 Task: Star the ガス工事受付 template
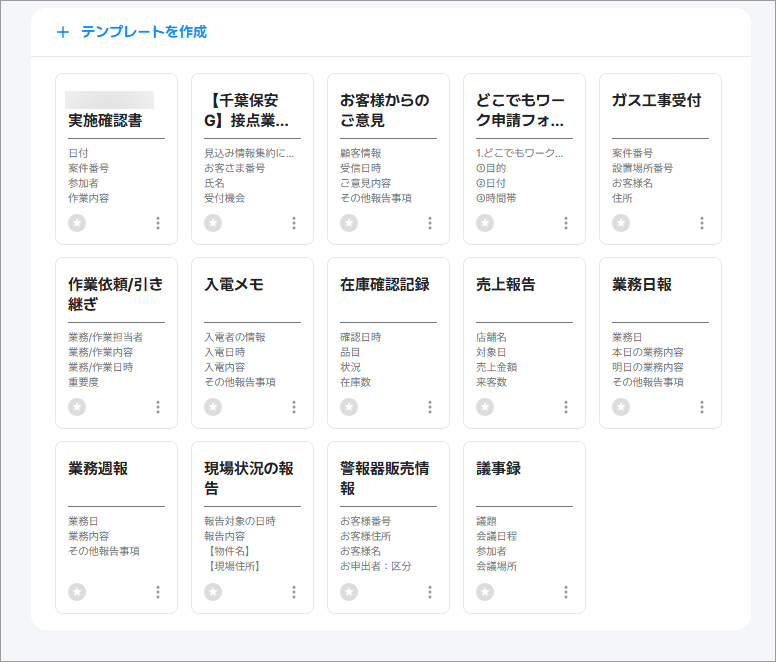pyautogui.click(x=621, y=223)
